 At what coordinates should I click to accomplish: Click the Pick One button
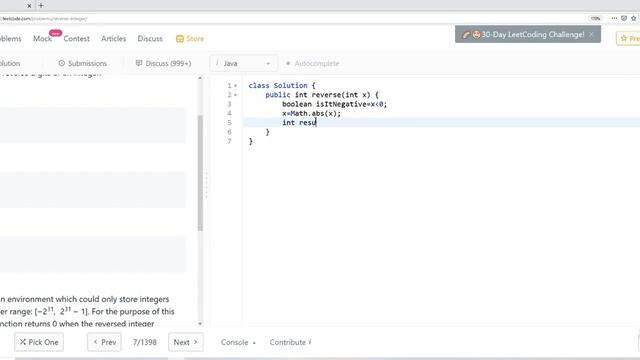(x=39, y=342)
